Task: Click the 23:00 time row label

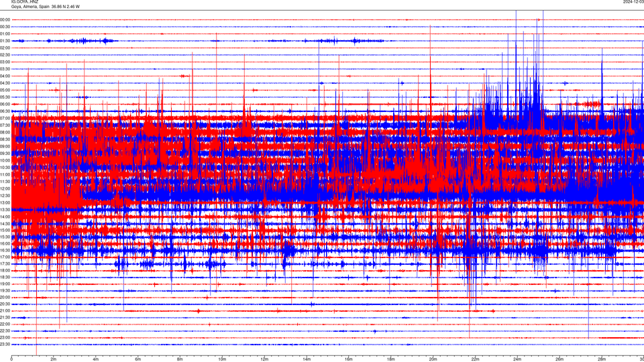Action: click(x=5, y=337)
